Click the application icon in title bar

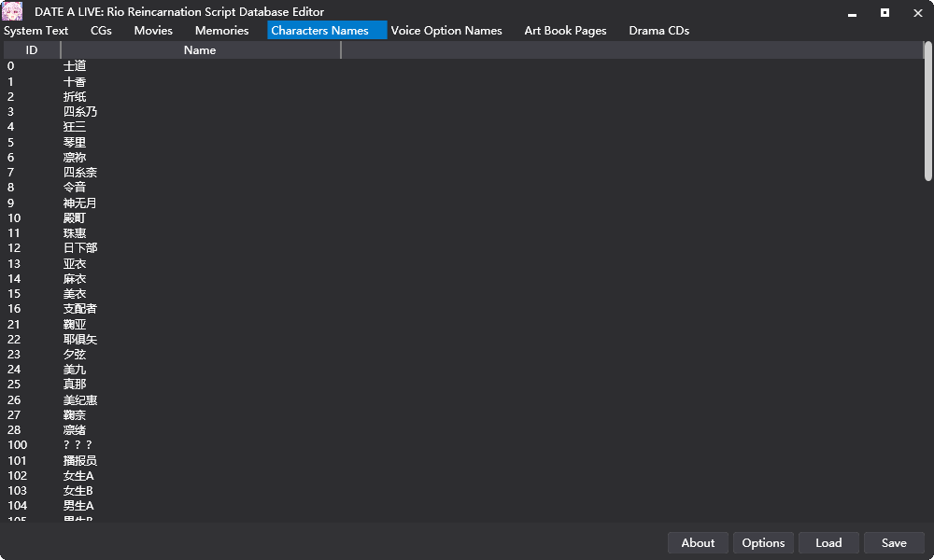[x=12, y=10]
